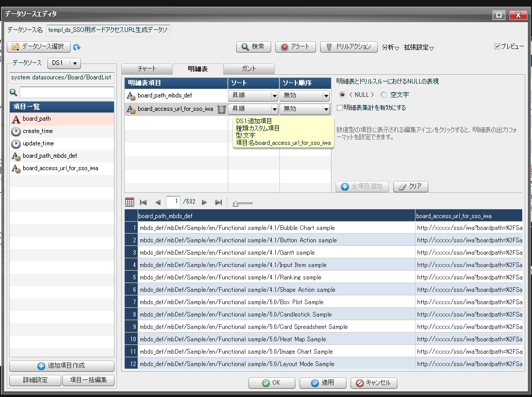This screenshot has height=397, width=532.
Task: Open the sort order dropdown for board_access_url_for_sso_iwa
Action: [x=305, y=109]
